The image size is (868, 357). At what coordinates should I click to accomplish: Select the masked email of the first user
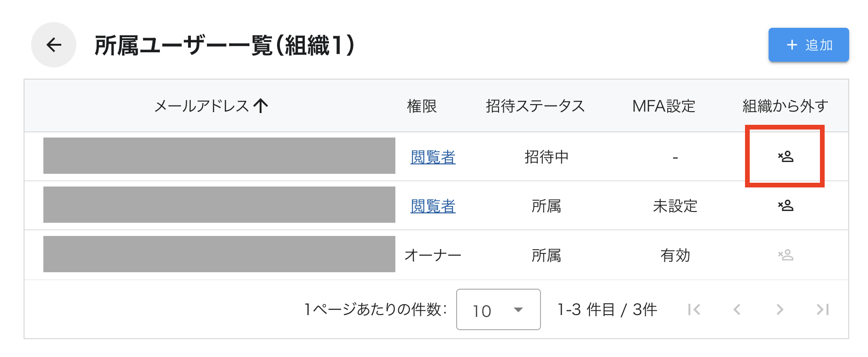pos(219,156)
